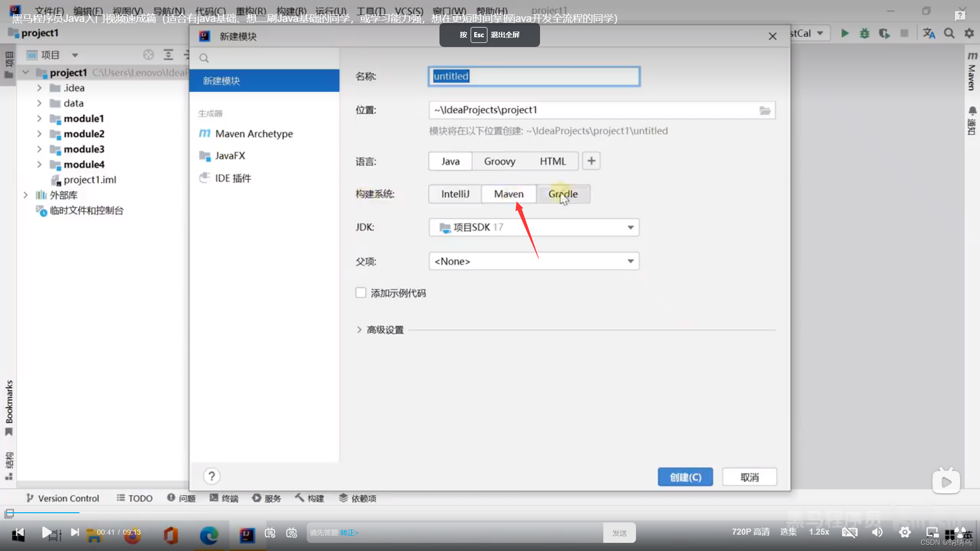
Task: Switch to the picture-in-picture icon in the player
Action: 933,532
